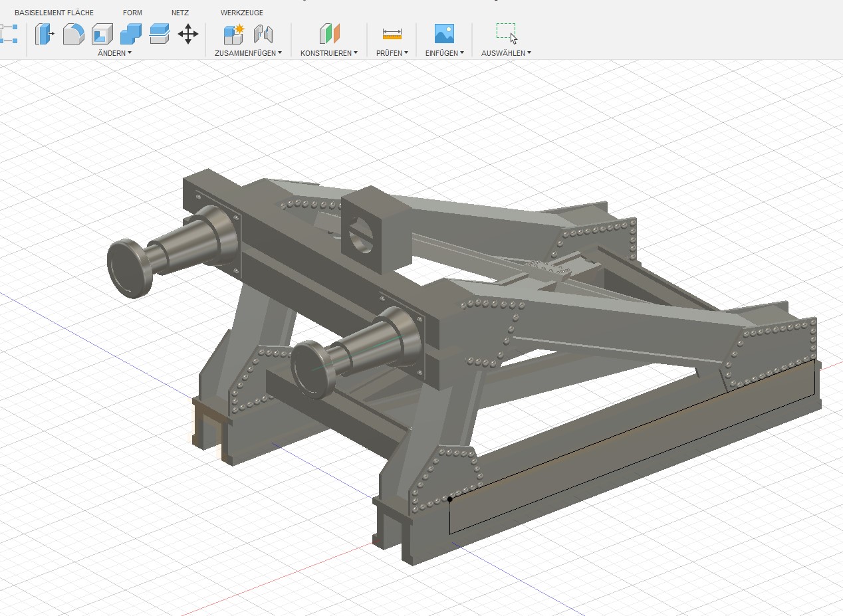This screenshot has height=616, width=843.
Task: Open the WERKZEUGE tab
Action: (x=242, y=13)
